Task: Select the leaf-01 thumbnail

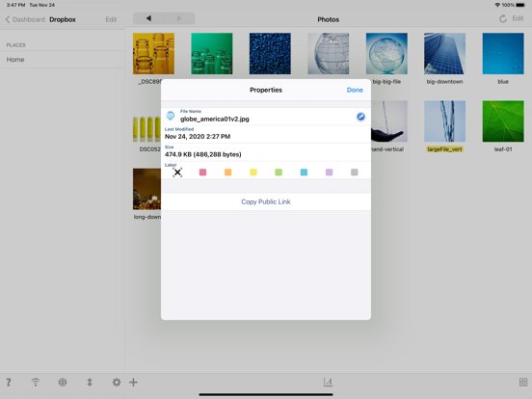Action: coord(503,121)
